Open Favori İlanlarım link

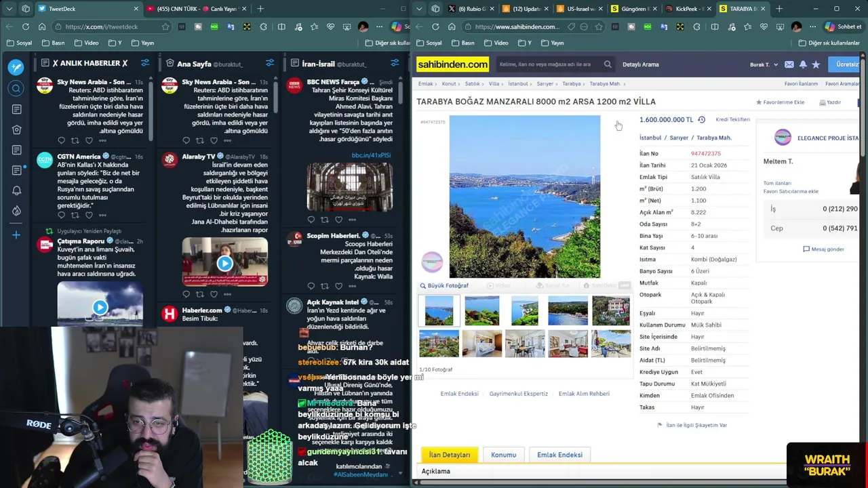(x=801, y=84)
